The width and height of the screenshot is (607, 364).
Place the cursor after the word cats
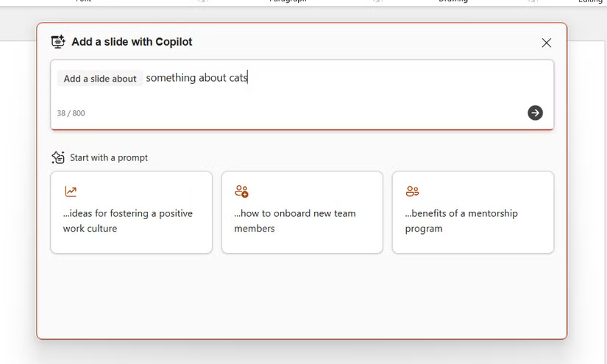click(249, 78)
